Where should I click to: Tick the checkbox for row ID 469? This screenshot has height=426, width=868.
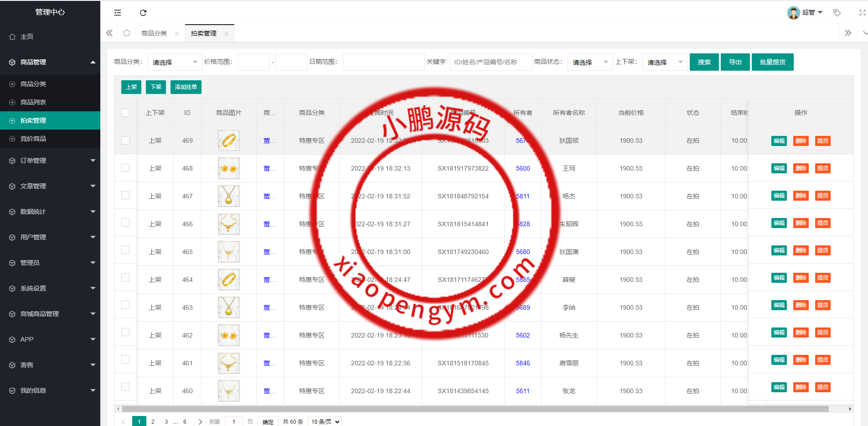click(125, 140)
